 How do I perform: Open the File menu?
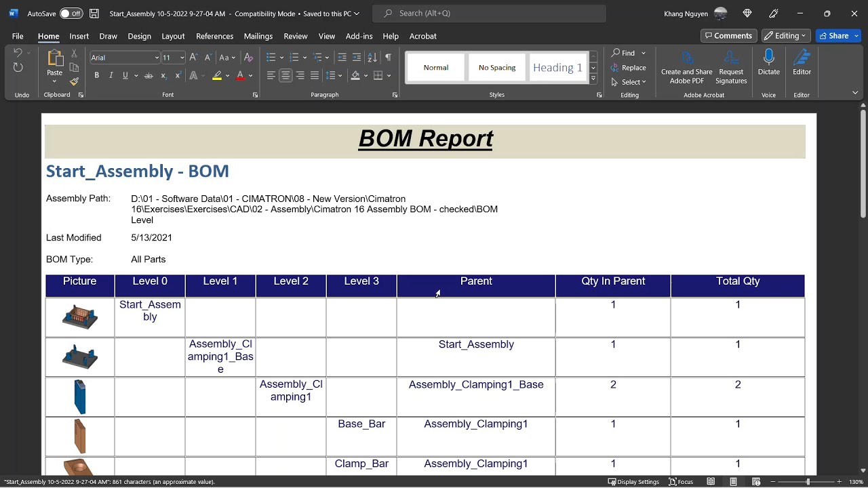(18, 36)
